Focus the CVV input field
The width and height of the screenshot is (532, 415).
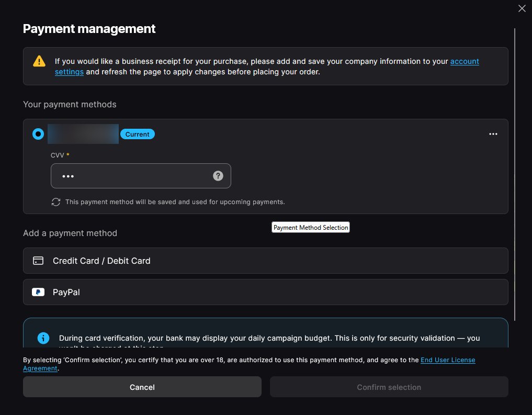tap(141, 176)
